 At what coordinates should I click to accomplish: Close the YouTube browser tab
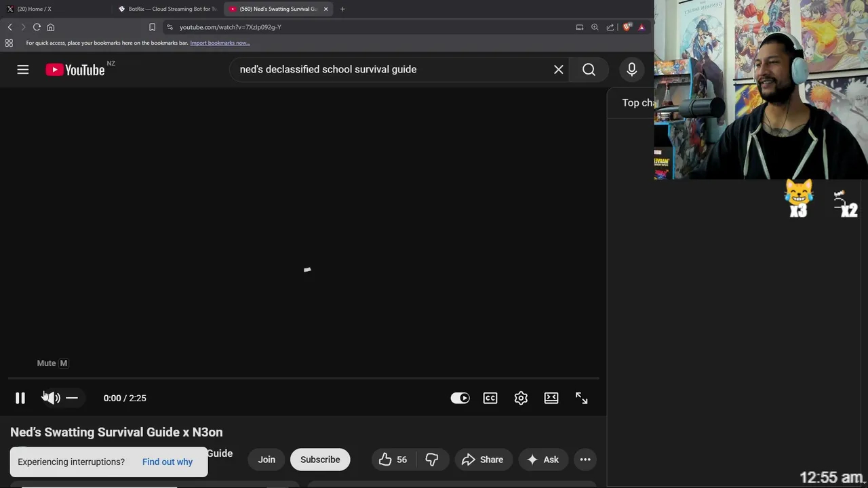click(326, 9)
